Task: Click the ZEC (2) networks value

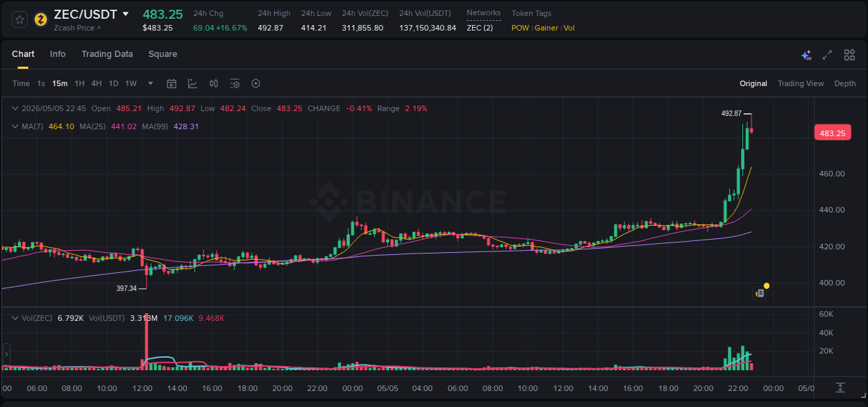Action: (x=480, y=28)
